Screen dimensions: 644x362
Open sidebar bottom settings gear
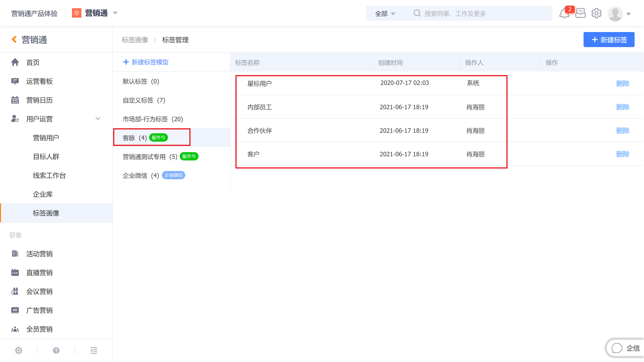19,350
